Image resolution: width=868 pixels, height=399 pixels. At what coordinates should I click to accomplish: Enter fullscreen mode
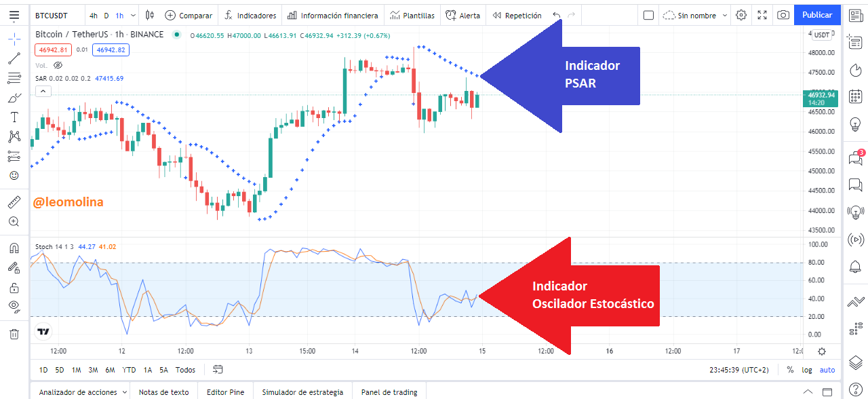[762, 15]
